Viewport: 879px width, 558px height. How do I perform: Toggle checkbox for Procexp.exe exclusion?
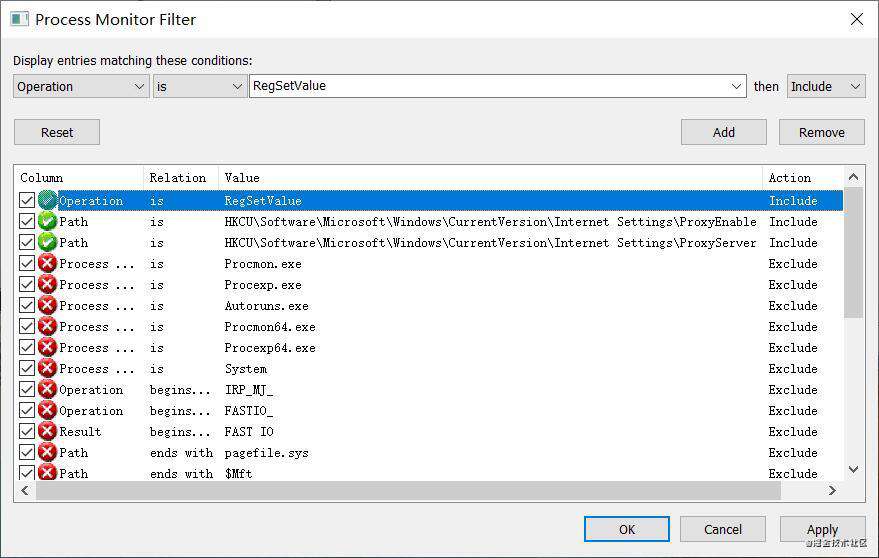pyautogui.click(x=27, y=284)
